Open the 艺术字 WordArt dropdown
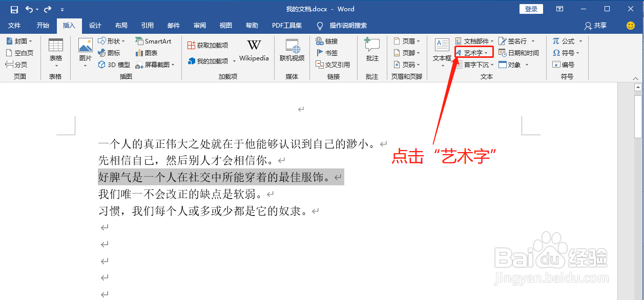Viewport: 644px width, 300px height. pos(473,52)
